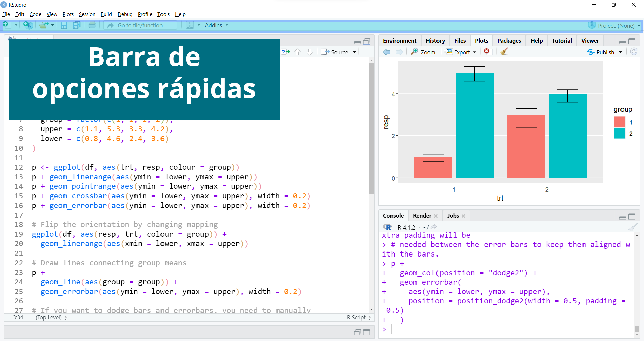The image size is (644, 341).
Task: Minimize the Plots pane
Action: click(x=623, y=42)
